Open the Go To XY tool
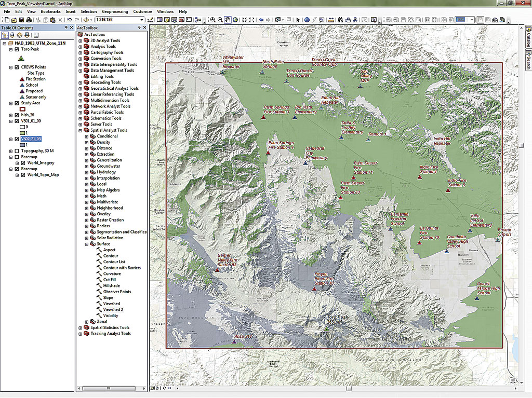 355,20
